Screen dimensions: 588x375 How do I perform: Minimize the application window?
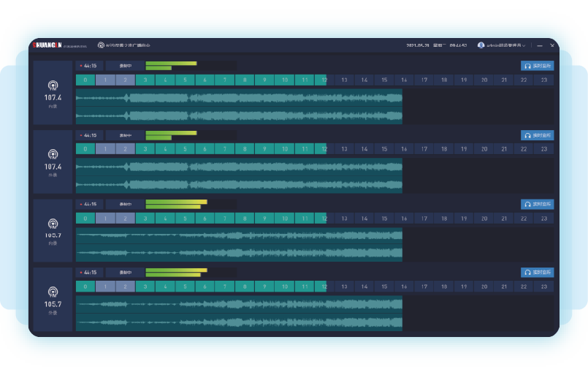pos(538,45)
